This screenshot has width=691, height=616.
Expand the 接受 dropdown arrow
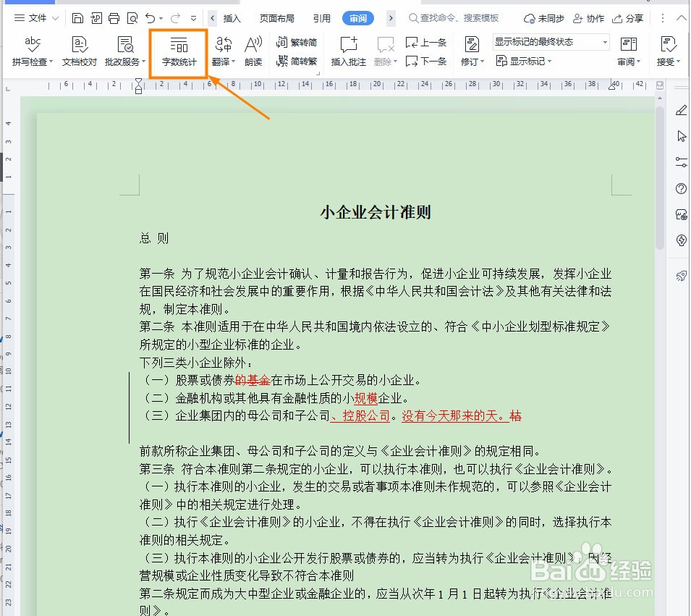(679, 62)
